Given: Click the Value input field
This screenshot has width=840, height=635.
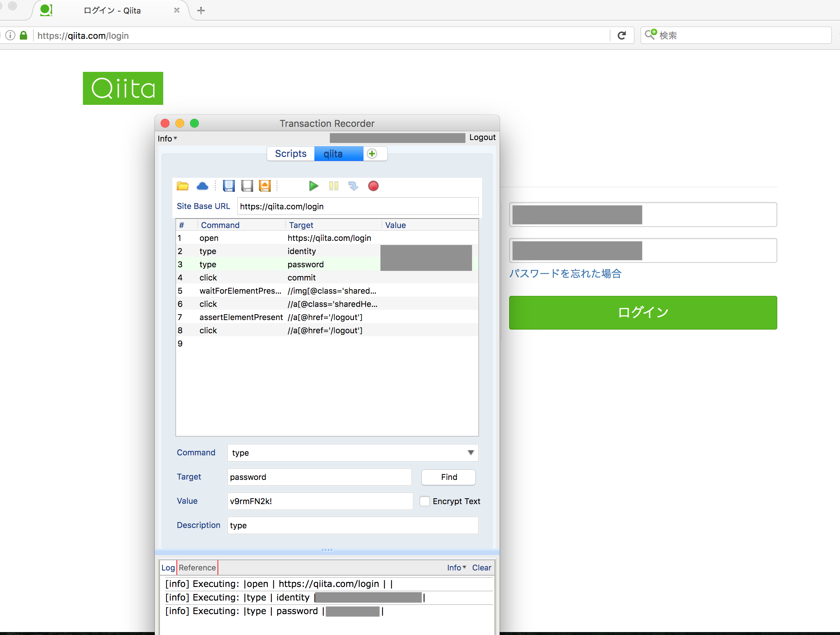Looking at the screenshot, I should [x=320, y=501].
